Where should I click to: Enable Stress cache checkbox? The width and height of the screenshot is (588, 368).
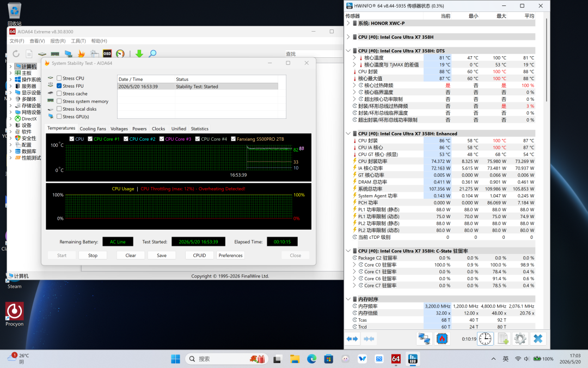[x=59, y=94]
